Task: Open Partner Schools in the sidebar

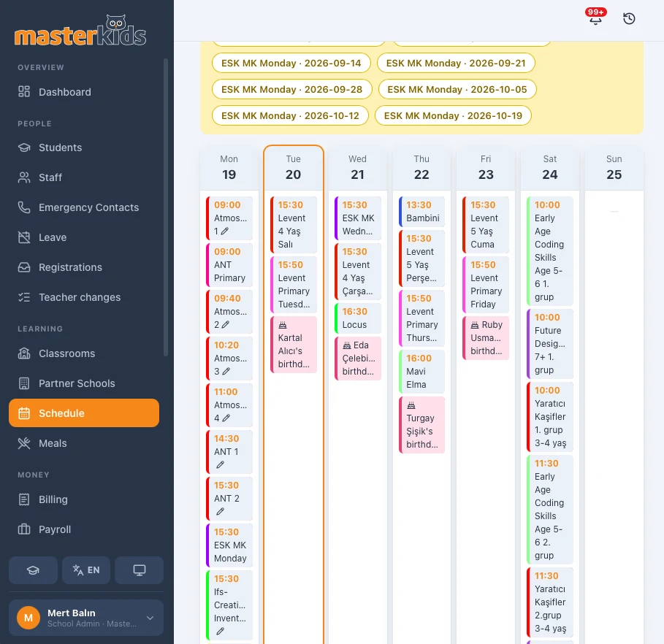Action: 84,383
